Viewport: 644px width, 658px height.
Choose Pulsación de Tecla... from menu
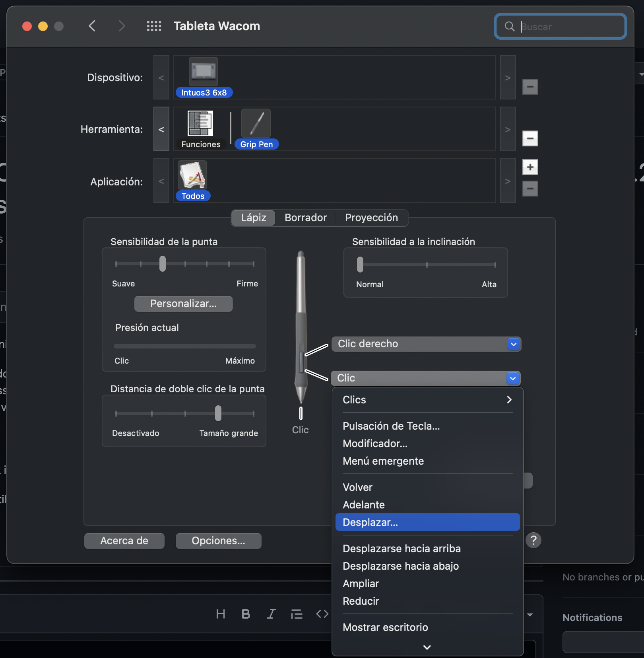[427, 426]
